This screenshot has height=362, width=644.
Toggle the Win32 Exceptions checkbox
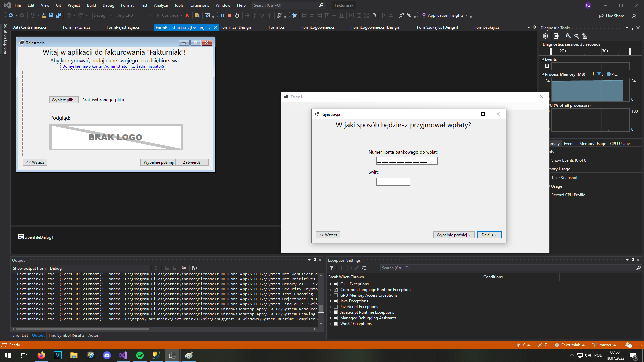336,324
